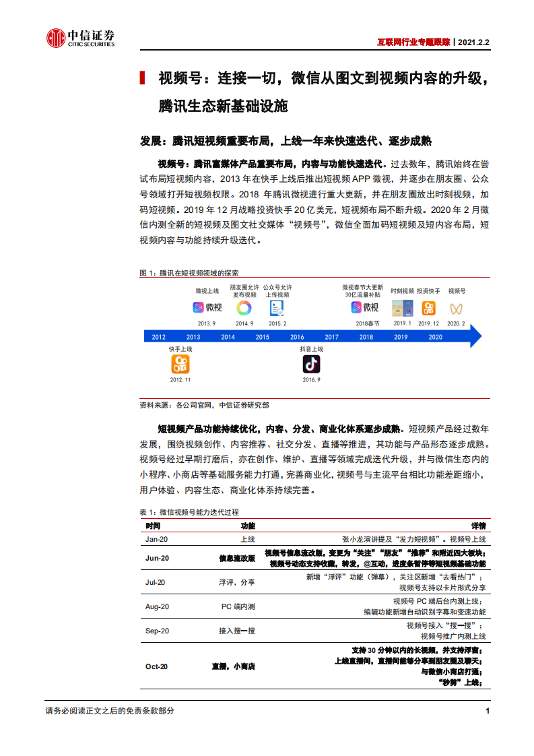Click the Douyin icon above 2016.9

[x=311, y=364]
